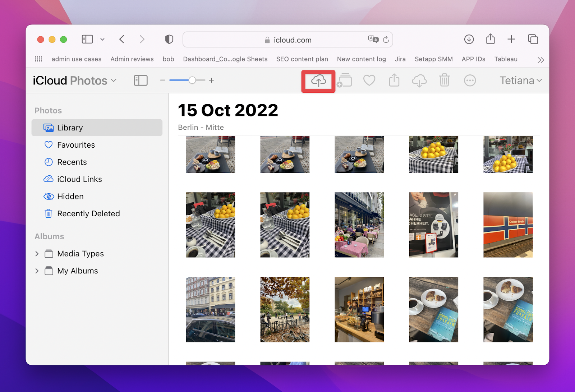Open 'Setapp SMM' bookmark
This screenshot has width=575, height=392.
click(x=434, y=59)
